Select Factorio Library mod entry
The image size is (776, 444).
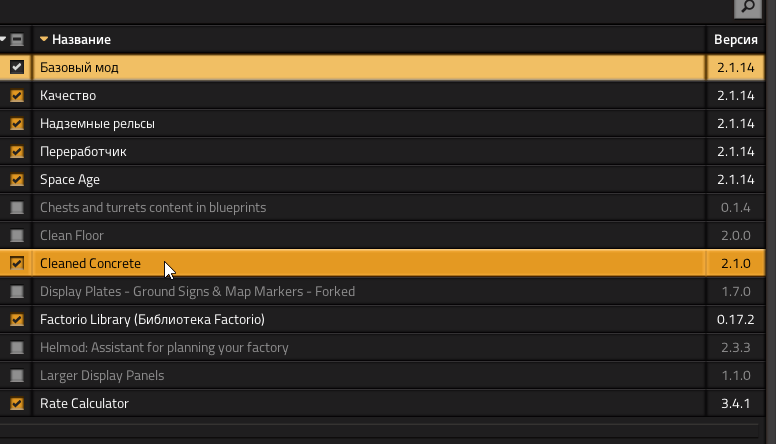[x=382, y=319]
